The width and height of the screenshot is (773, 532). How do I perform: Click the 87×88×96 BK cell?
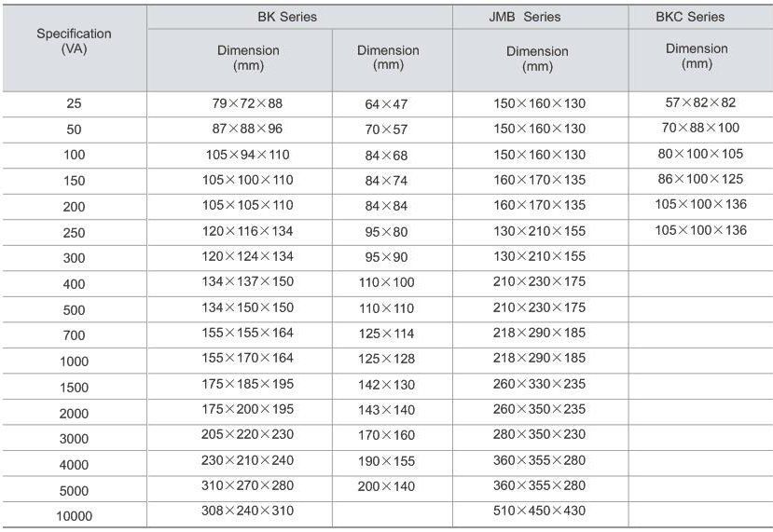[x=240, y=129]
